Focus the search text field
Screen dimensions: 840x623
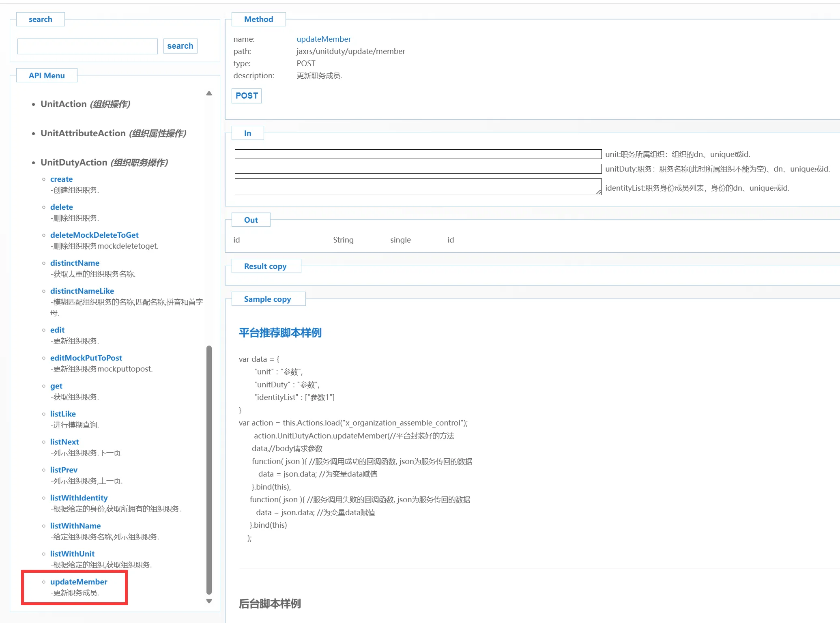88,46
